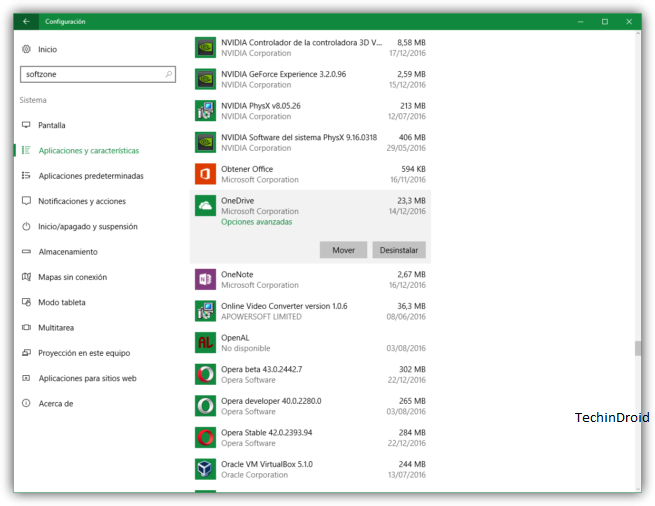Screen dimensions: 655x506
Task: Click the OneDrive cloud icon
Action: click(205, 205)
